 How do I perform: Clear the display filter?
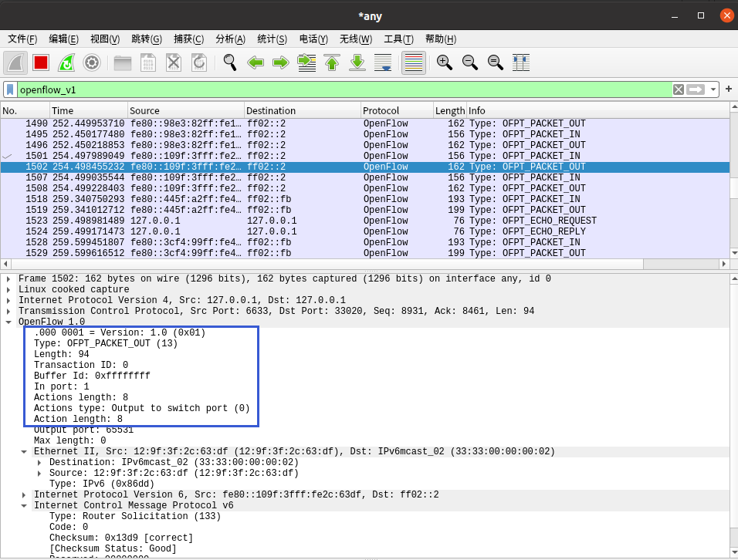click(679, 89)
